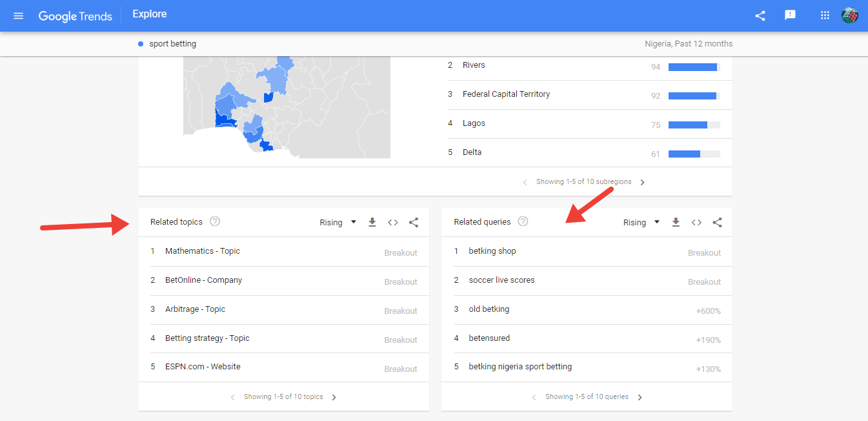This screenshot has width=868, height=421.
Task: Click the Related topics heading
Action: pos(176,222)
